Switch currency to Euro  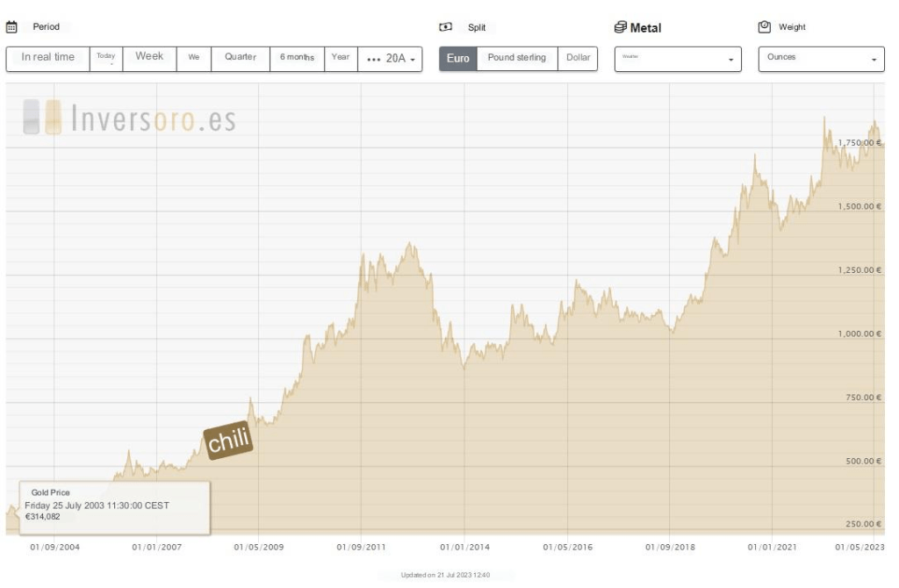[x=458, y=59]
